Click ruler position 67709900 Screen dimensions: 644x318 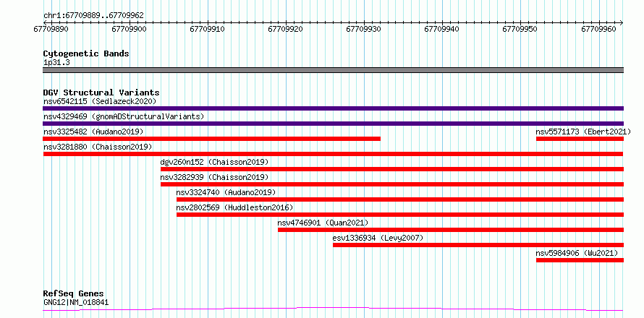(130, 29)
